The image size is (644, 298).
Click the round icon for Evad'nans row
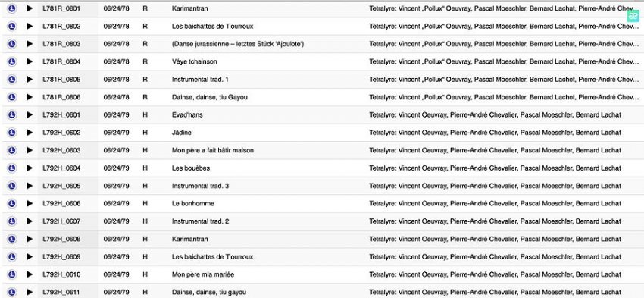coord(12,114)
